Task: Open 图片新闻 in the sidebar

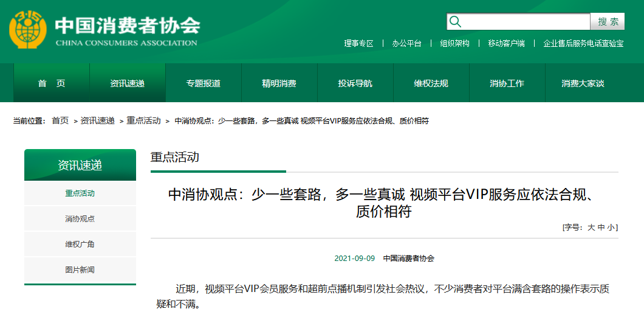Action: pos(80,270)
